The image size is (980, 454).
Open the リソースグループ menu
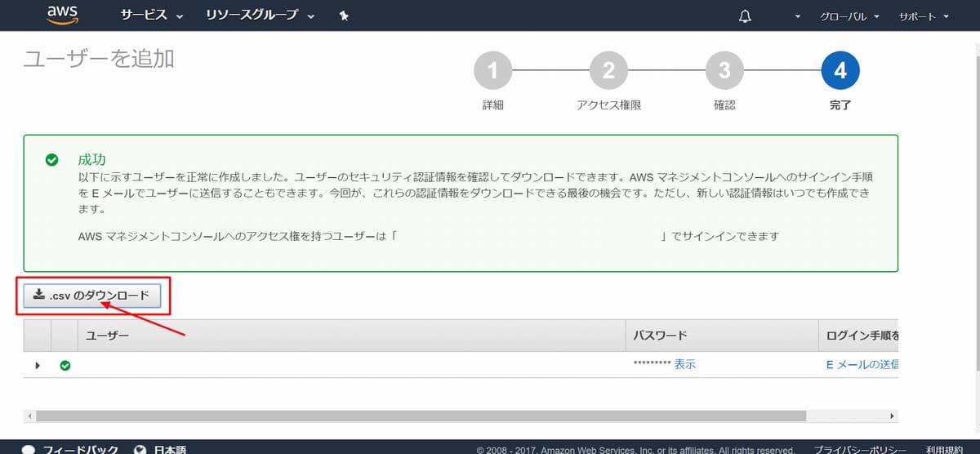tap(261, 16)
